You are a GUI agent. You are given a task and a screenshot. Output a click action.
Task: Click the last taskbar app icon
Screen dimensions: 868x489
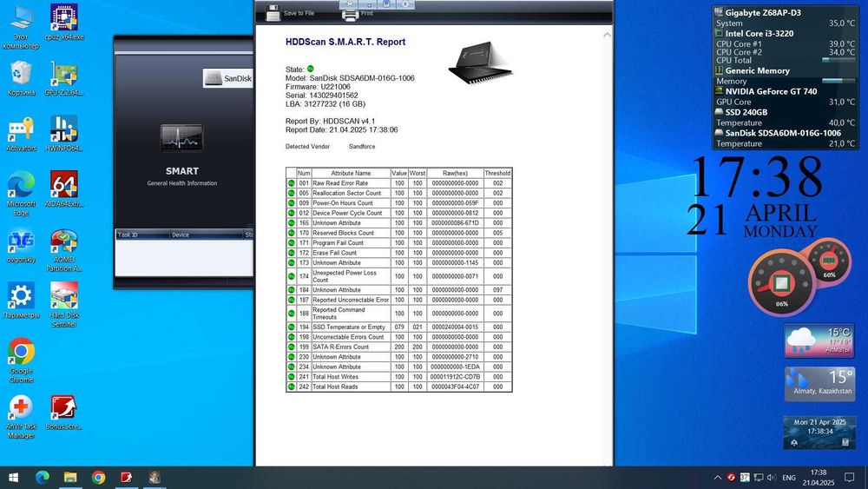pos(155,478)
